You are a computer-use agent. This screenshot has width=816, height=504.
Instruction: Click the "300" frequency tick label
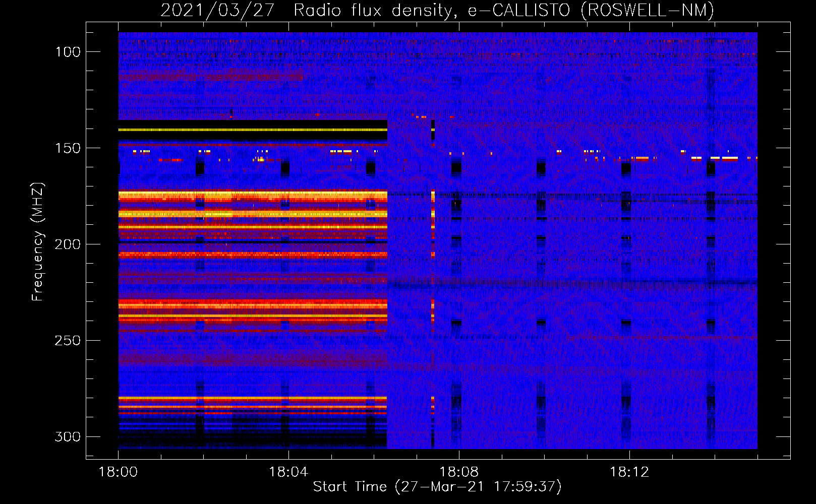pyautogui.click(x=68, y=436)
